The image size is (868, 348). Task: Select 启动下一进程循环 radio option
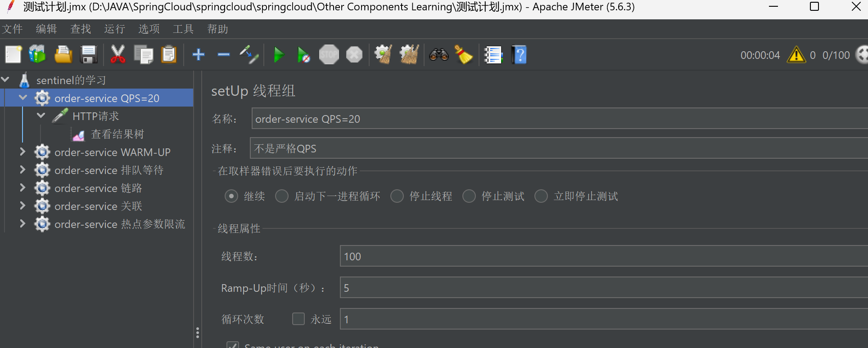pos(282,196)
